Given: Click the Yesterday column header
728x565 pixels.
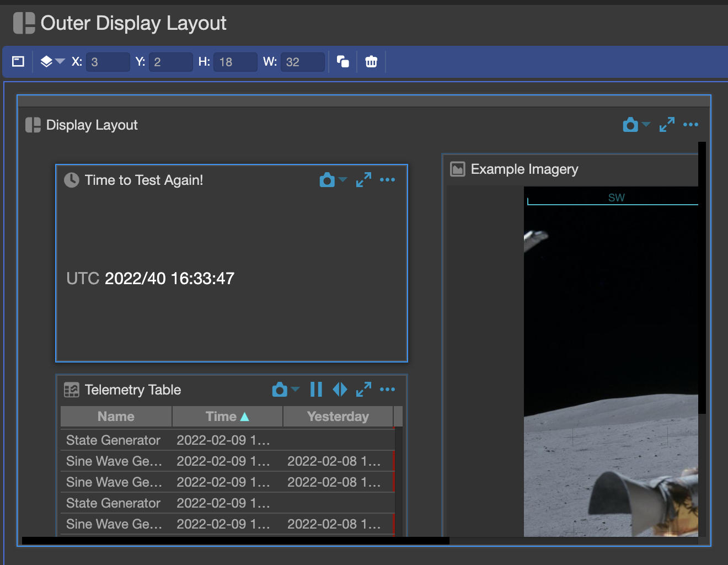Looking at the screenshot, I should click(338, 416).
